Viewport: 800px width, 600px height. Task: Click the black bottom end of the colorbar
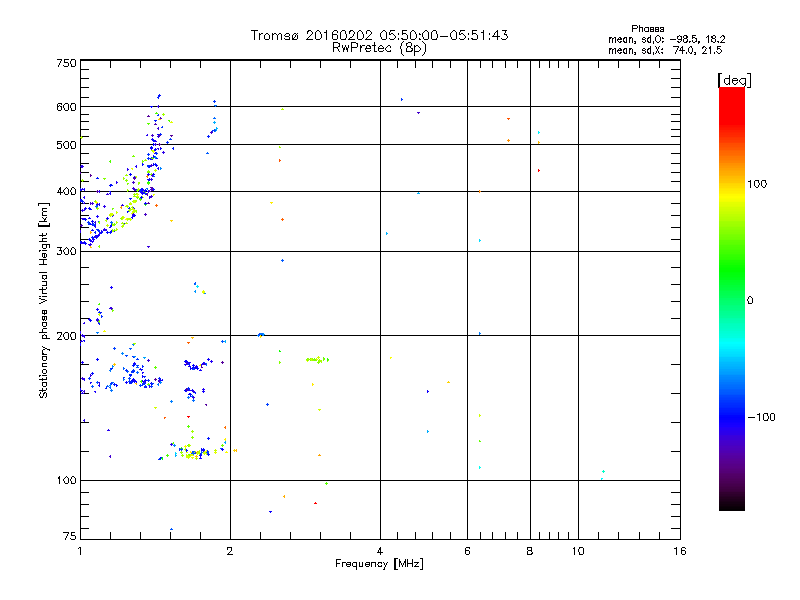(x=732, y=503)
